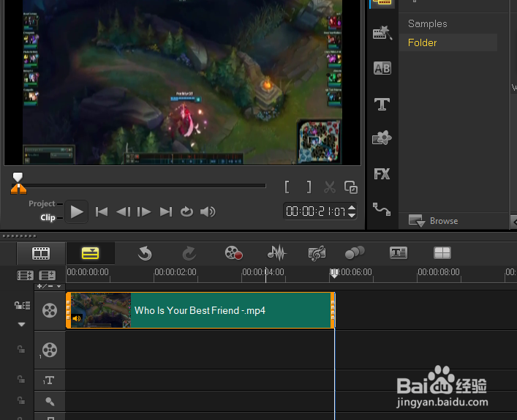Click the 00:00:21:07 timecode field
The width and height of the screenshot is (517, 420).
pyautogui.click(x=316, y=211)
